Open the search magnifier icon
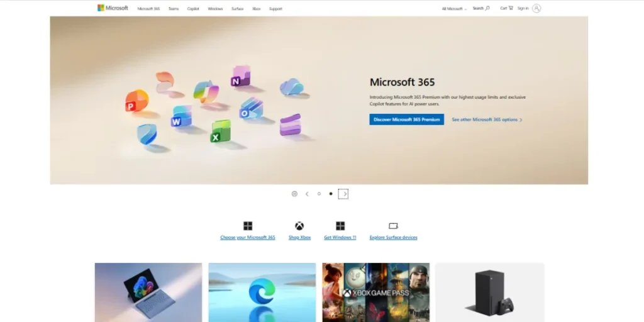Image resolution: width=644 pixels, height=322 pixels. [487, 8]
